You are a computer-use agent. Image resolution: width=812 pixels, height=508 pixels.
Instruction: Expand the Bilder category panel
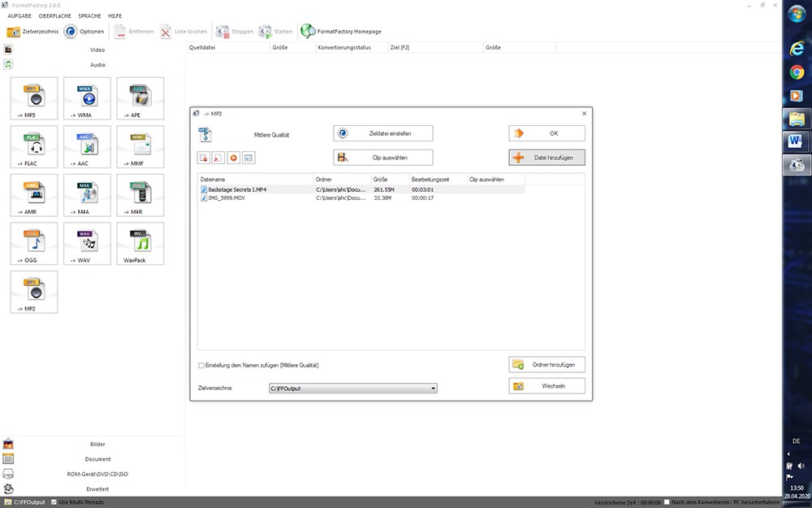click(x=97, y=445)
